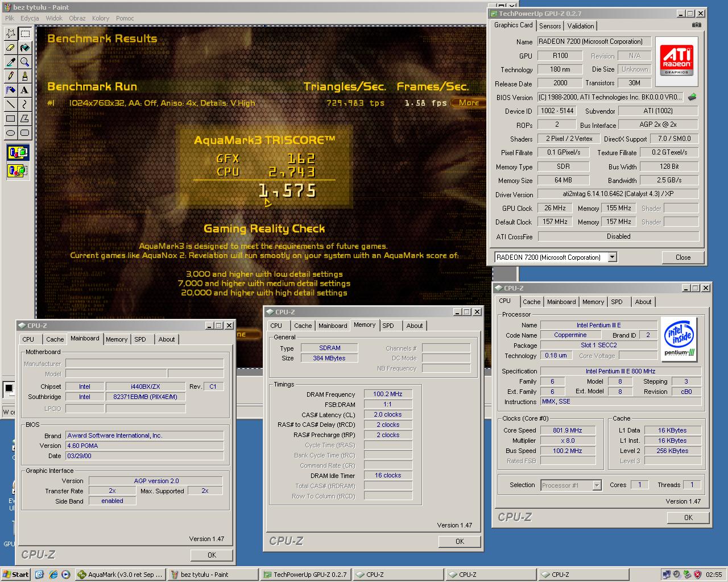Image resolution: width=728 pixels, height=582 pixels.
Task: Activate the Magnifier tool in Paint
Action: [24, 62]
